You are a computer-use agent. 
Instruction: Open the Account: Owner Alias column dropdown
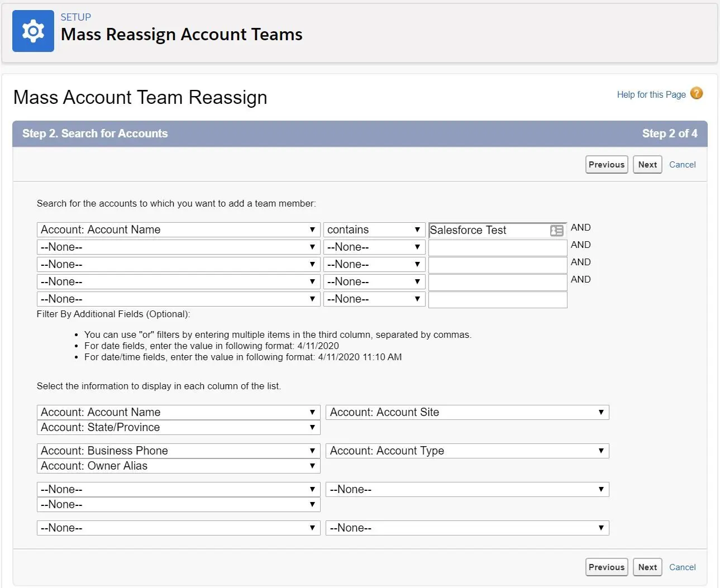pos(179,466)
